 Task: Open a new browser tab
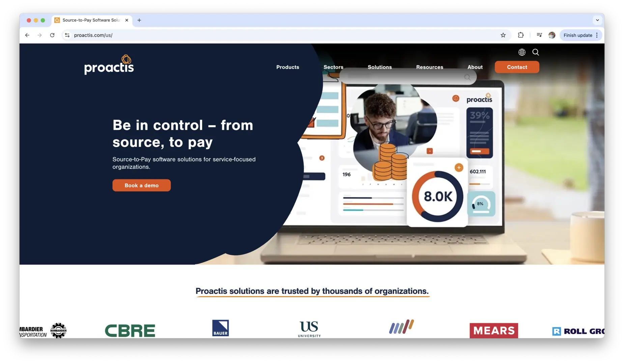click(139, 20)
